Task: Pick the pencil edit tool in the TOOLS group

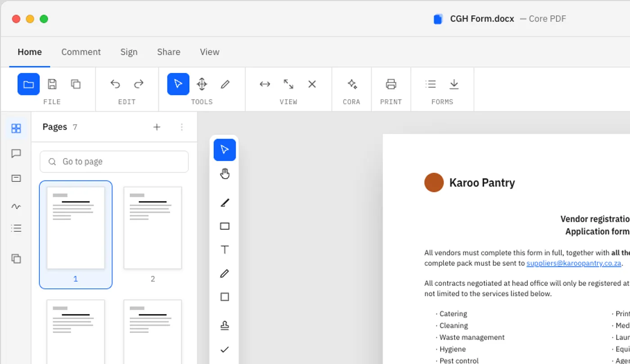Action: 225,84
